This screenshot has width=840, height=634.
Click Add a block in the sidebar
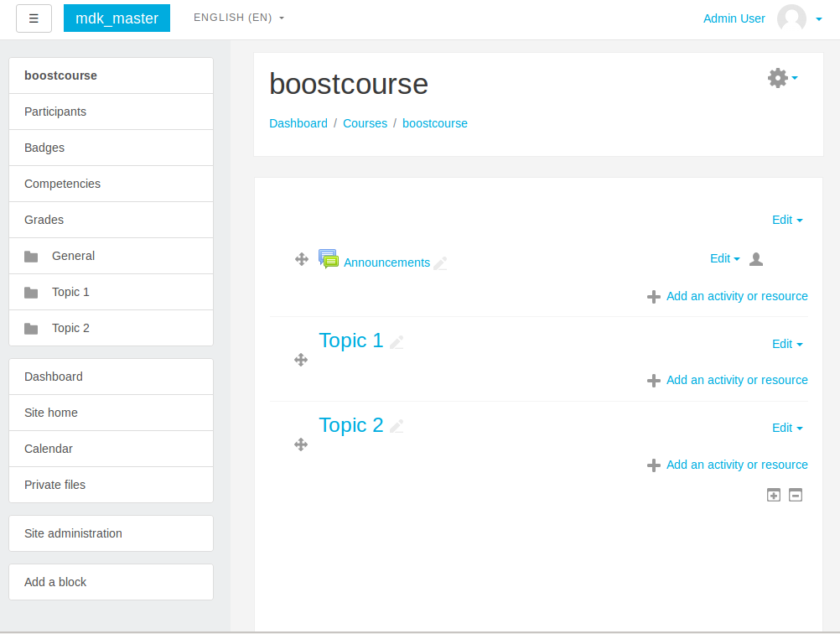[x=111, y=582]
